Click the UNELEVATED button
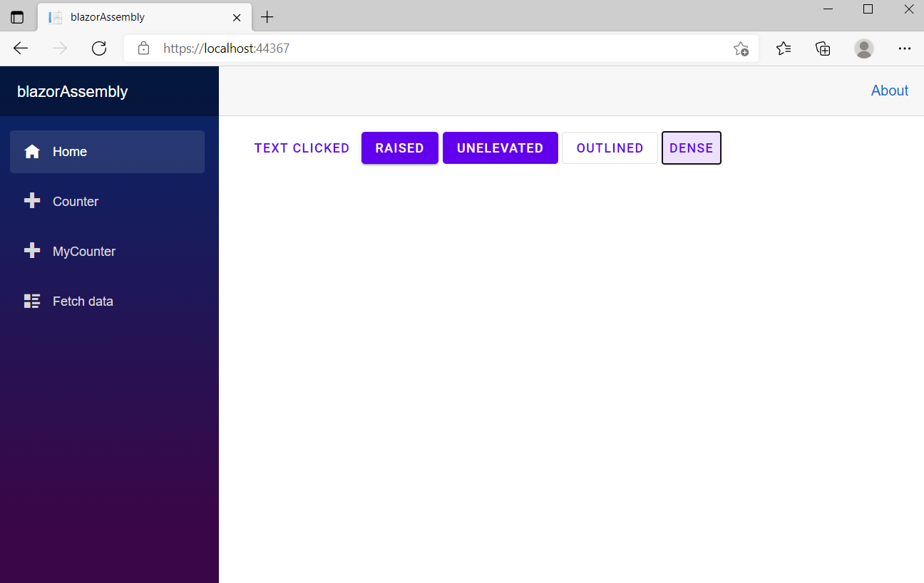The image size is (924, 583). 500,148
